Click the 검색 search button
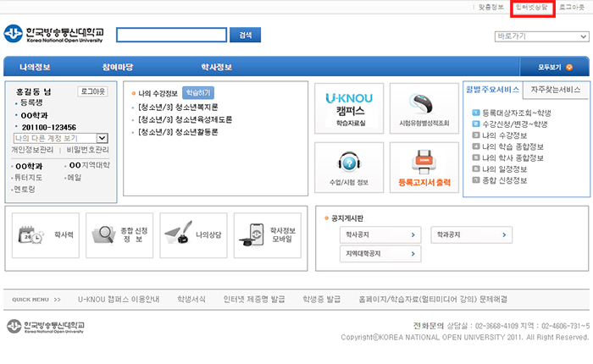This screenshot has width=593, height=364. click(x=246, y=36)
